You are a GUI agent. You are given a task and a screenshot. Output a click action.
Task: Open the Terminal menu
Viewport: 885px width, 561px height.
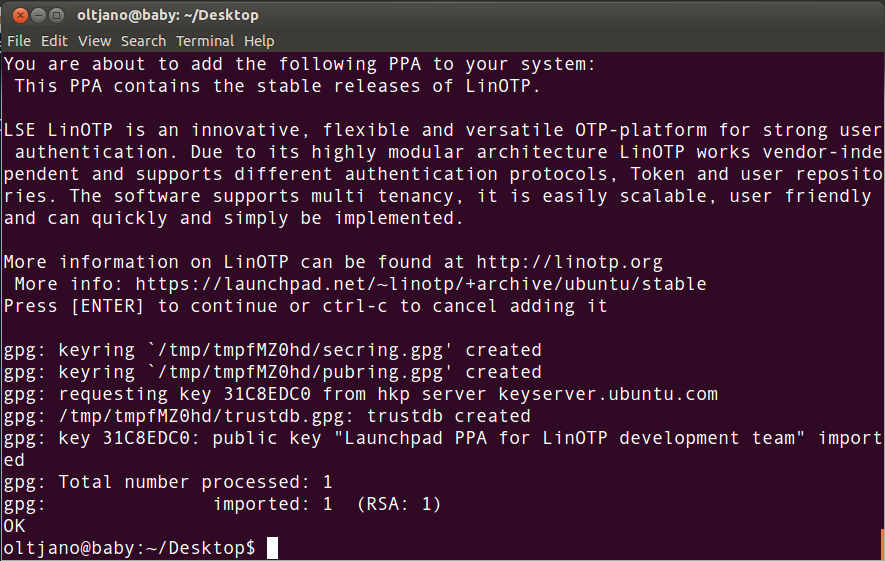click(205, 41)
